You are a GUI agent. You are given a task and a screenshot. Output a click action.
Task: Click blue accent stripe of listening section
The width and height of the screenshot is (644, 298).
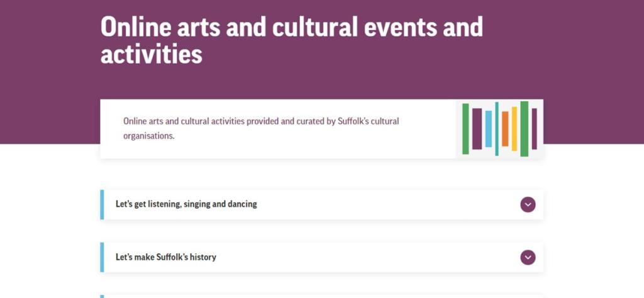(102, 204)
